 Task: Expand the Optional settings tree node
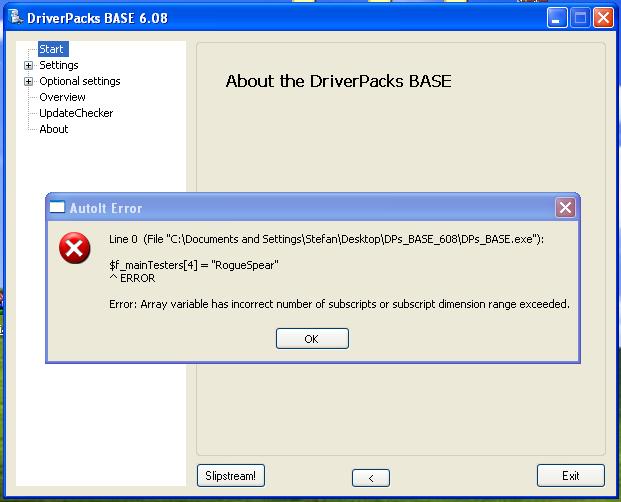29,82
